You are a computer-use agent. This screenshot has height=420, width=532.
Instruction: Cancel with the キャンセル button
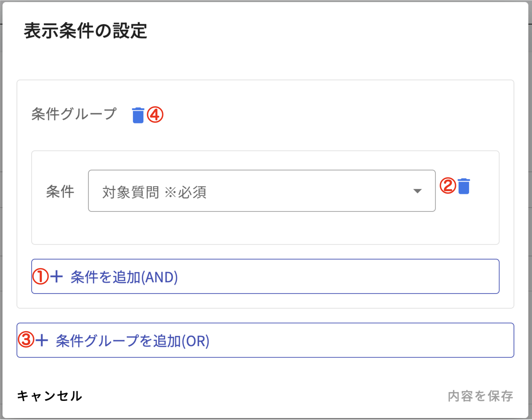coord(50,396)
